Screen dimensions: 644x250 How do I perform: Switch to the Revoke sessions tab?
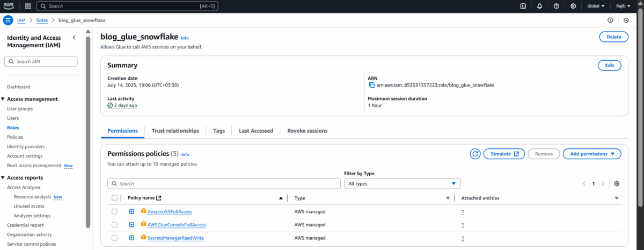[x=308, y=131]
